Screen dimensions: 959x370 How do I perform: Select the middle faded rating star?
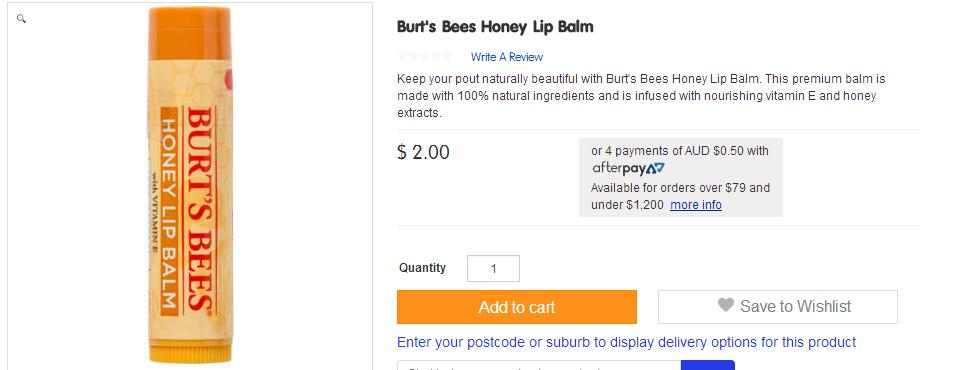pos(424,56)
